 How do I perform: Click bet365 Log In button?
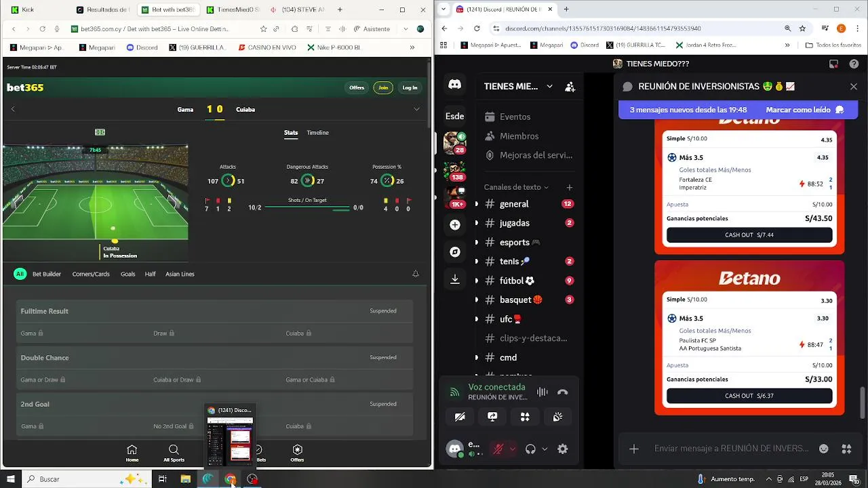click(x=410, y=87)
